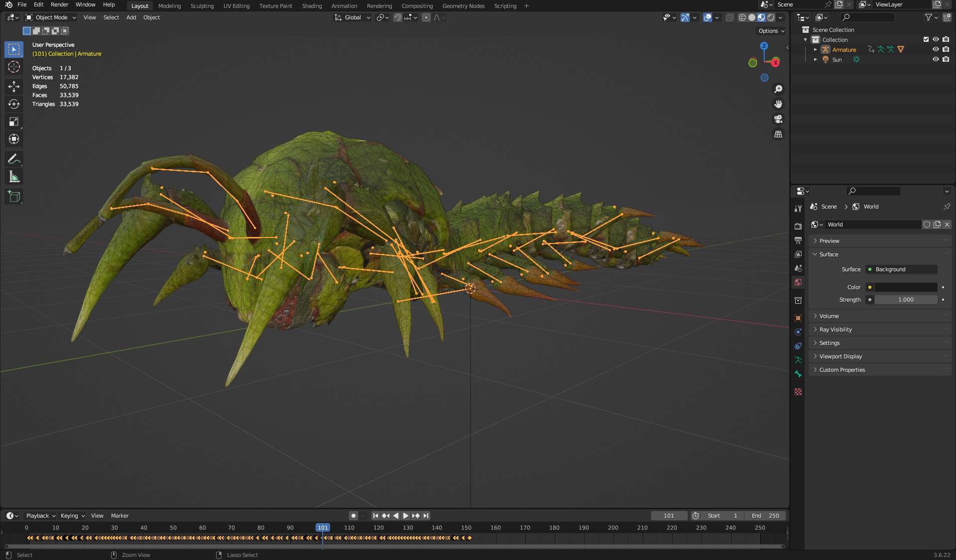Screen dimensions: 956x560
Task: Hide Armature in viewport
Action: tap(936, 49)
